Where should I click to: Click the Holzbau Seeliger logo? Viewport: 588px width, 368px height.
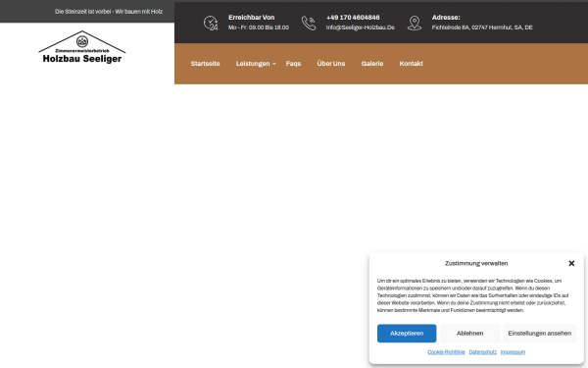82,47
